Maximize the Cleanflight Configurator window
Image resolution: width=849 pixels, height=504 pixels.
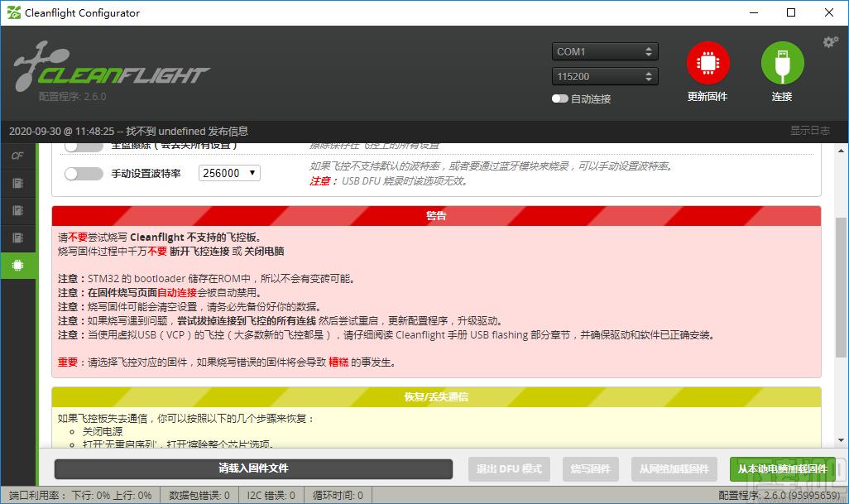point(791,12)
